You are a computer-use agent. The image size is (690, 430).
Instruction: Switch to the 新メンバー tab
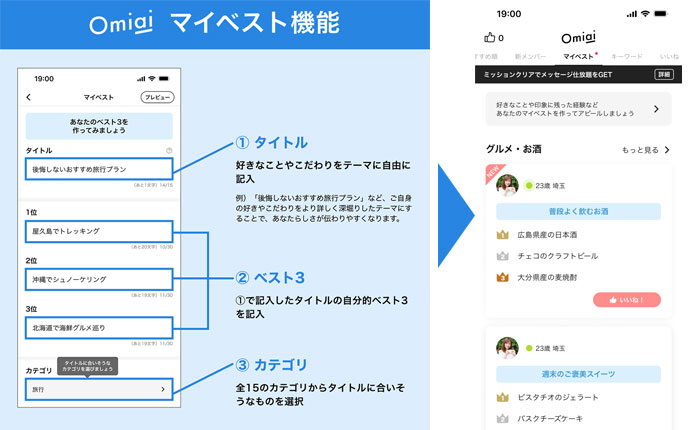pyautogui.click(x=530, y=56)
